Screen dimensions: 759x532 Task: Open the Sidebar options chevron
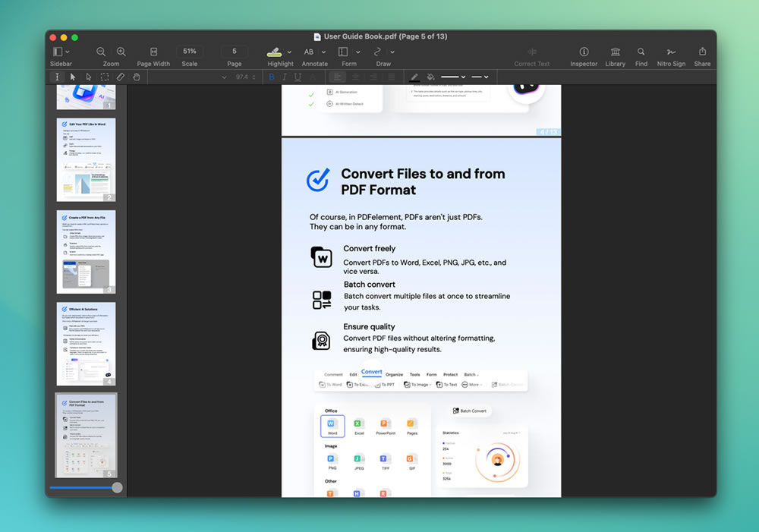click(x=68, y=52)
